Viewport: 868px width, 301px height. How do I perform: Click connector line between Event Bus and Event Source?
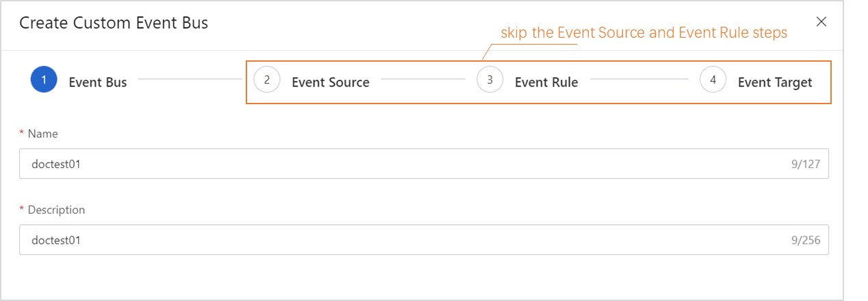(x=190, y=80)
